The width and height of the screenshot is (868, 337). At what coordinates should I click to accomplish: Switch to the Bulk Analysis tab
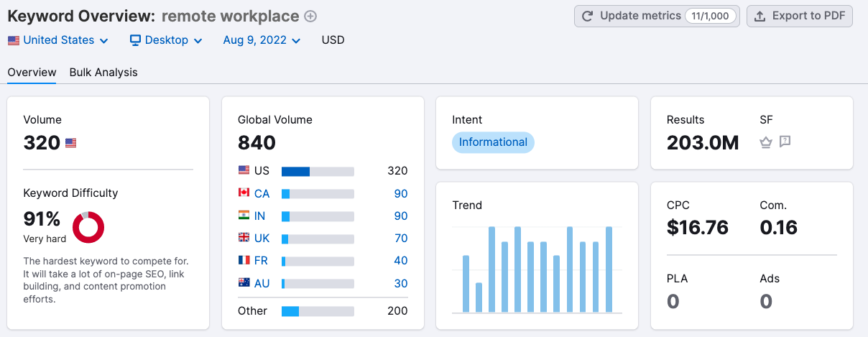103,72
